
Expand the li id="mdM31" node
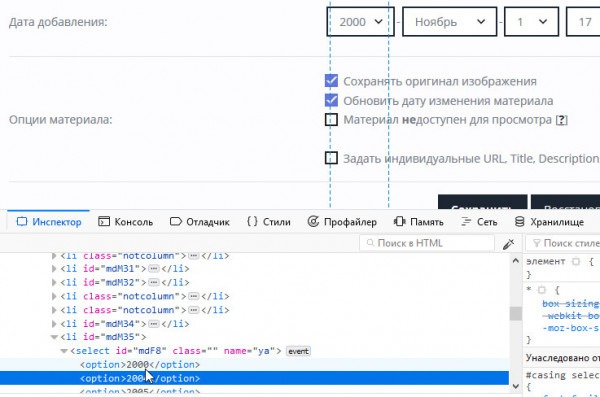point(54,269)
